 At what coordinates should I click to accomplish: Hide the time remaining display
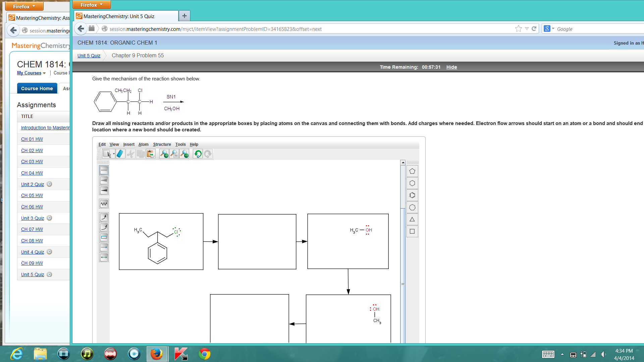(451, 67)
